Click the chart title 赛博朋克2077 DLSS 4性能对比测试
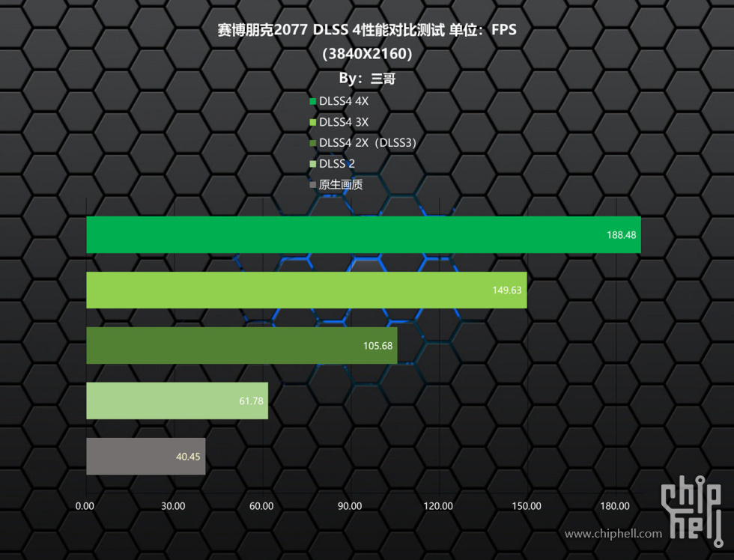Image resolution: width=734 pixels, height=560 pixels. tap(331, 30)
